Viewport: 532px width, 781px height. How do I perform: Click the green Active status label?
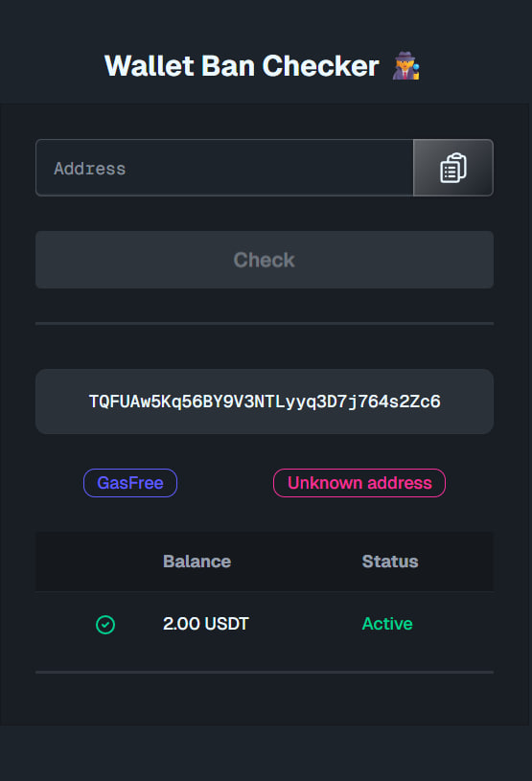point(387,624)
